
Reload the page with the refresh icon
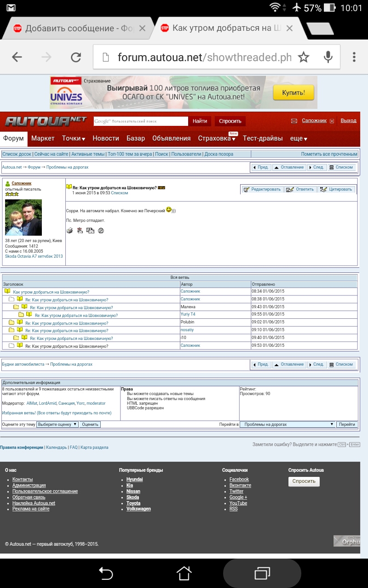[75, 57]
